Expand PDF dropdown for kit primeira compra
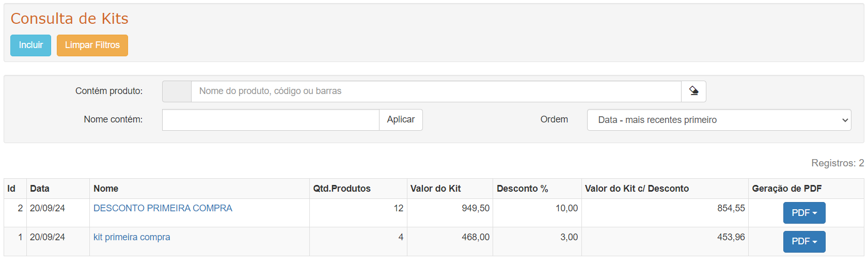 [804, 242]
